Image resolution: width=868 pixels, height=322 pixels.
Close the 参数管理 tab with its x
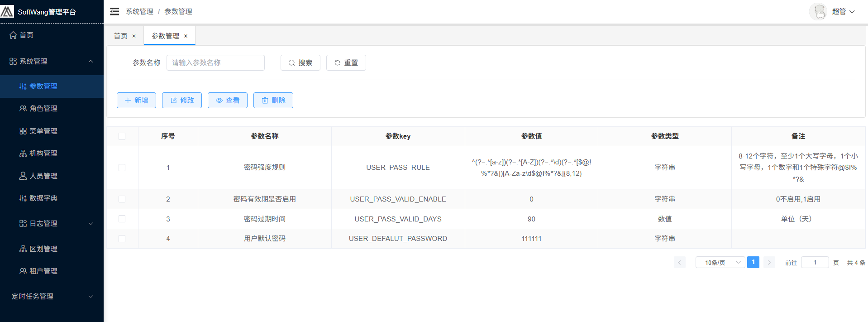[186, 36]
